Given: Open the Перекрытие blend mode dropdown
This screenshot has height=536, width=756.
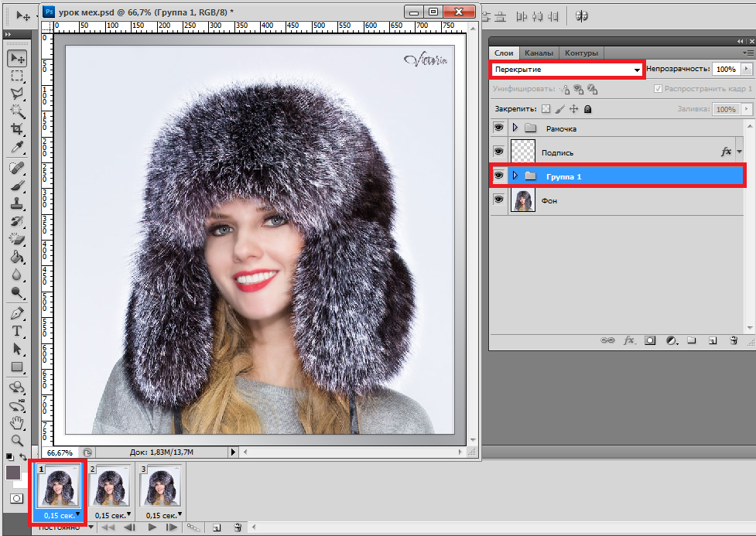Looking at the screenshot, I should point(567,70).
